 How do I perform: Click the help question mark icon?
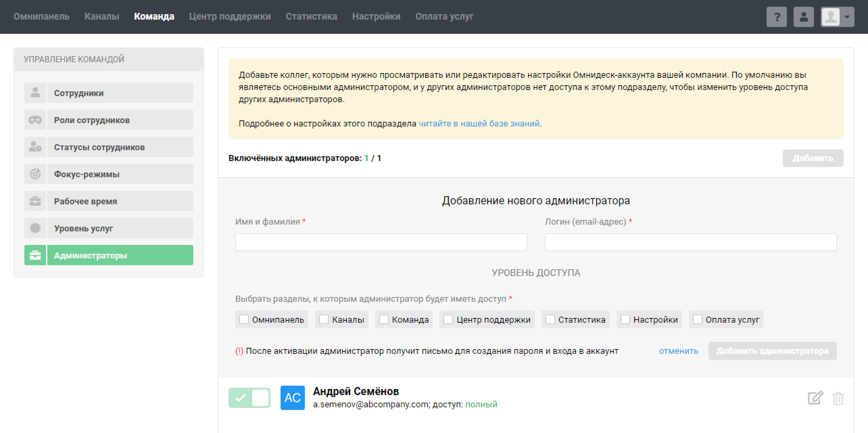[x=776, y=17]
